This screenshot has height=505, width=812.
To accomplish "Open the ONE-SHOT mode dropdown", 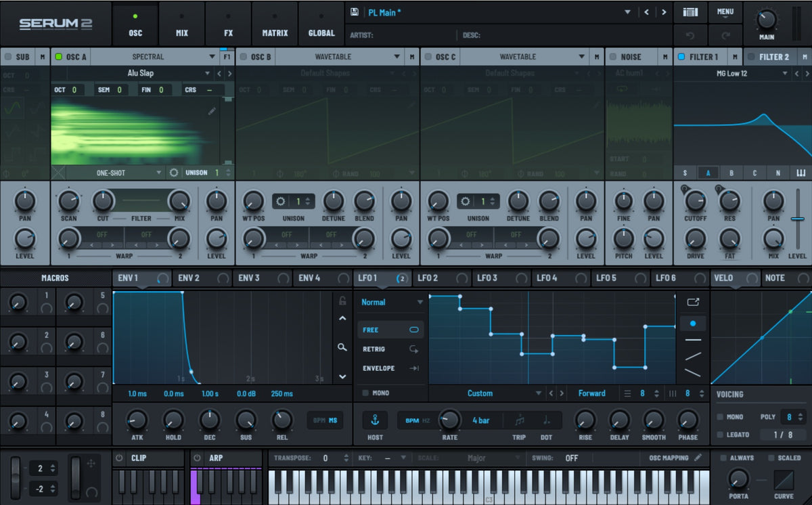I will (x=116, y=173).
